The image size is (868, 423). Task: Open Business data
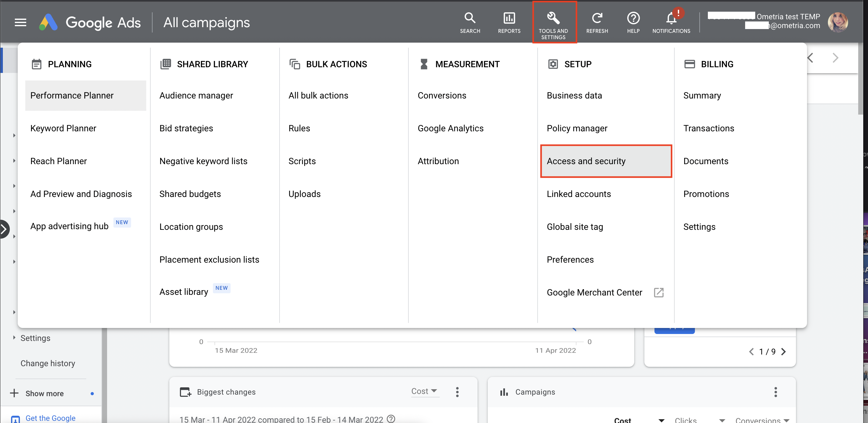pos(574,95)
